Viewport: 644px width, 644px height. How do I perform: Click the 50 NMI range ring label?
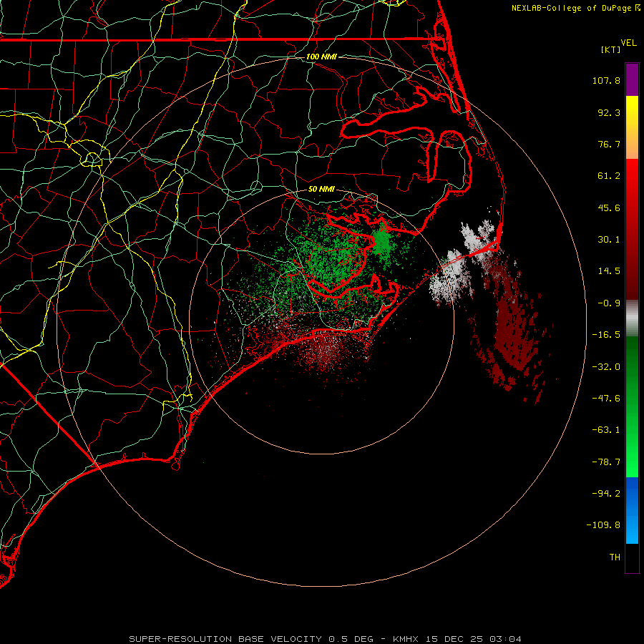pyautogui.click(x=321, y=190)
